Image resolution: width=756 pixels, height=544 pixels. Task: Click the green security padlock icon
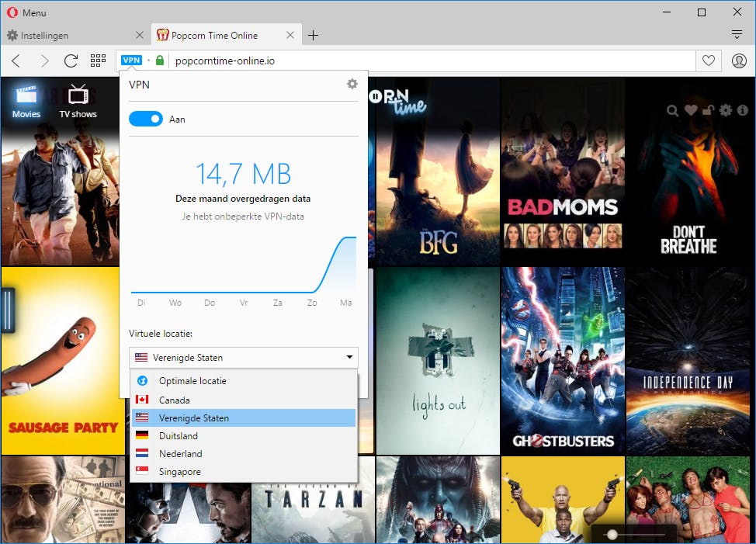(160, 61)
